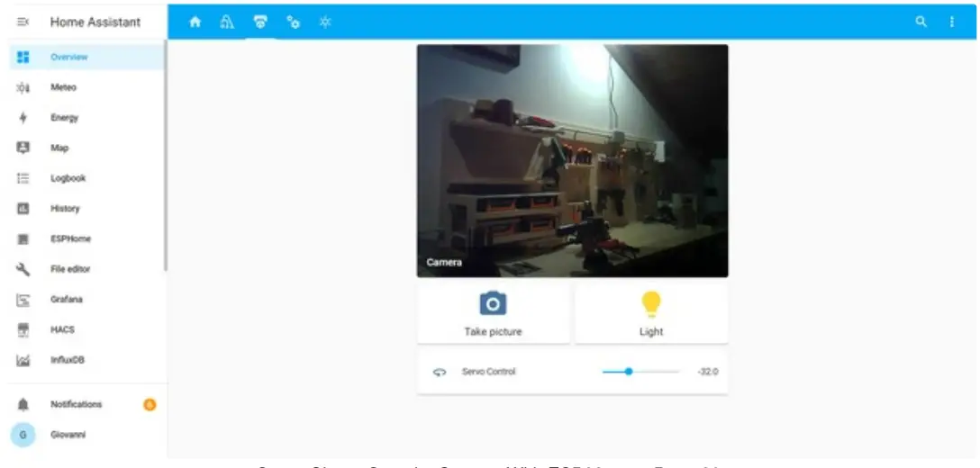Image resolution: width=980 pixels, height=468 pixels.
Task: Click the HACS label in sidebar
Action: pyautogui.click(x=62, y=330)
